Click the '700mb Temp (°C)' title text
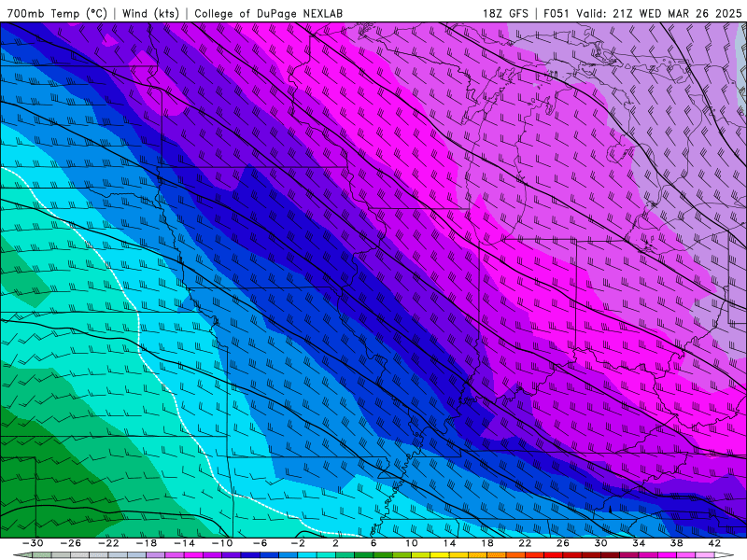The width and height of the screenshot is (747, 560). [57, 13]
